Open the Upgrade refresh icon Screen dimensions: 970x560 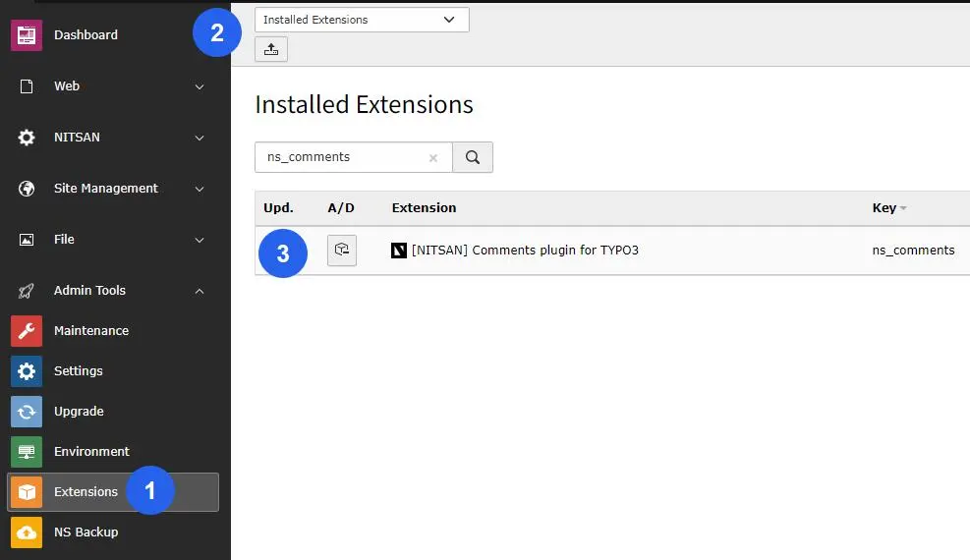pyautogui.click(x=27, y=412)
